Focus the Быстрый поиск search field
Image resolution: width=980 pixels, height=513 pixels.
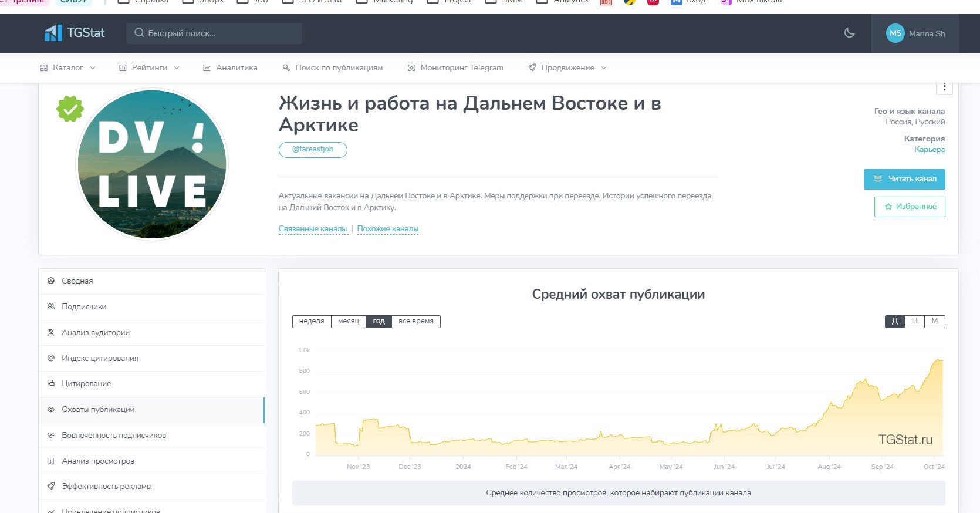[x=214, y=33]
